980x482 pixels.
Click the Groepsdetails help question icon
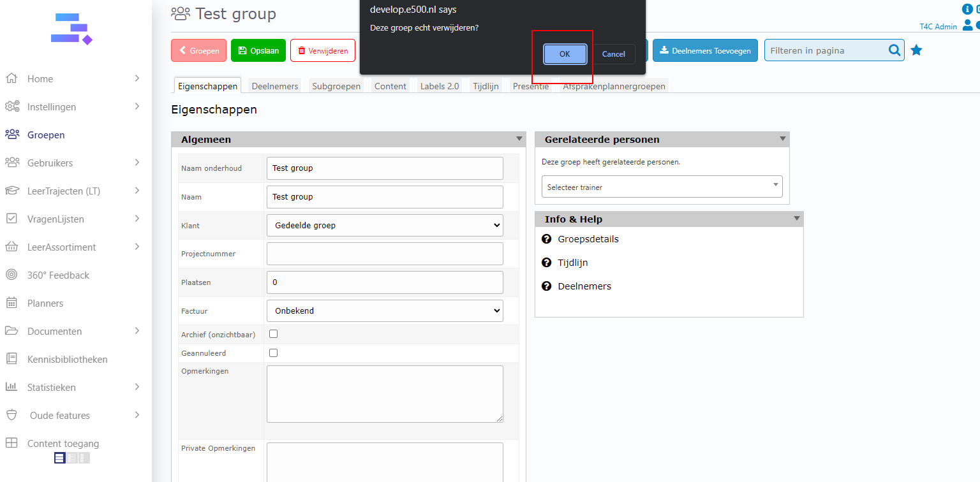(546, 239)
